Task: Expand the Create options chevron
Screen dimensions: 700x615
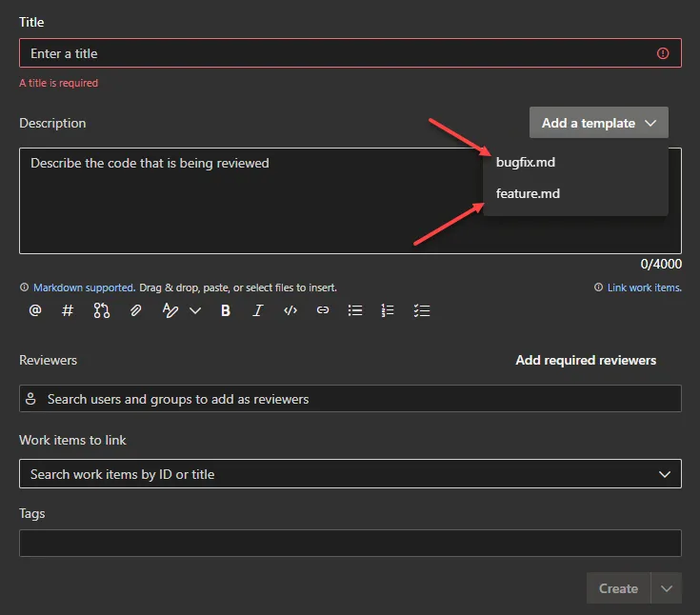Action: click(x=667, y=588)
